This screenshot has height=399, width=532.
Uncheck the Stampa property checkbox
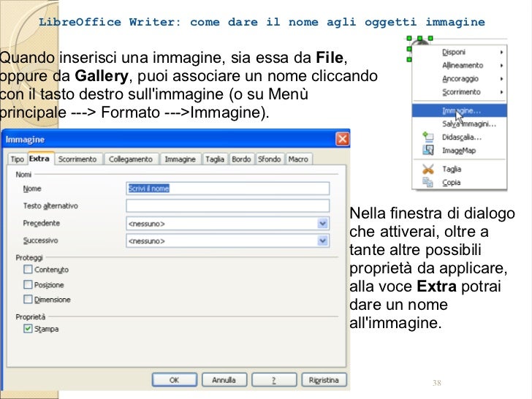pyautogui.click(x=28, y=328)
